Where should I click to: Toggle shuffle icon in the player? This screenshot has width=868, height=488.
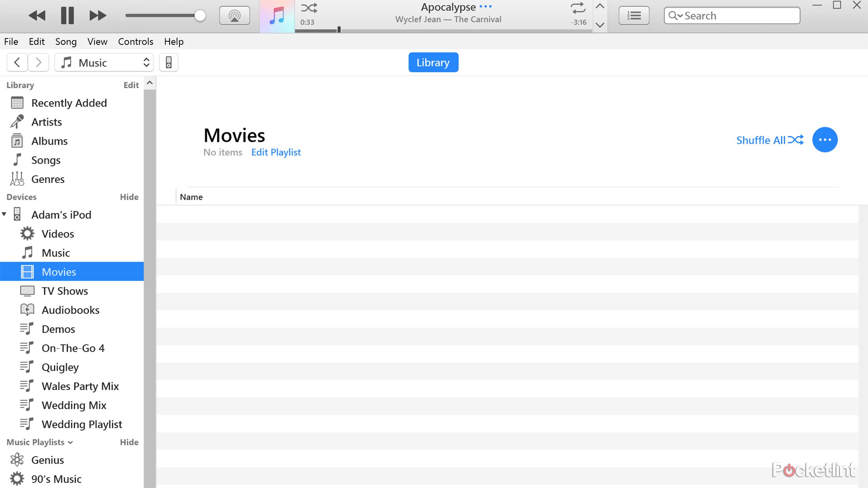tap(309, 8)
